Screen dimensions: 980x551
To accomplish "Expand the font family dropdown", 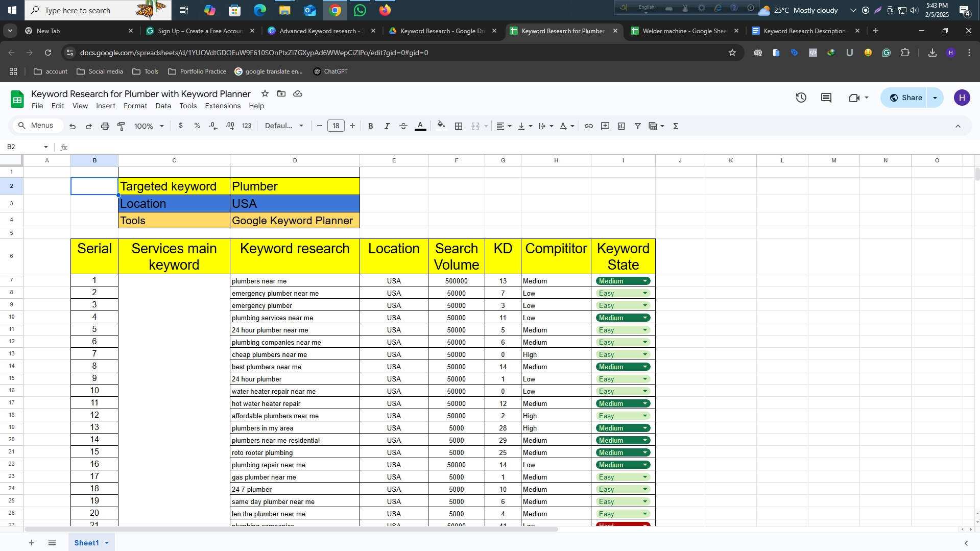I will pos(284,126).
